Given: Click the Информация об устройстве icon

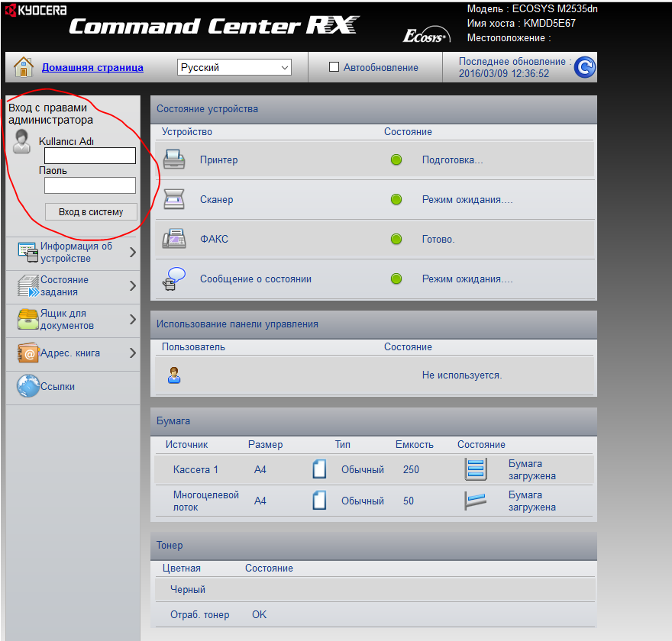Looking at the screenshot, I should click(x=28, y=252).
